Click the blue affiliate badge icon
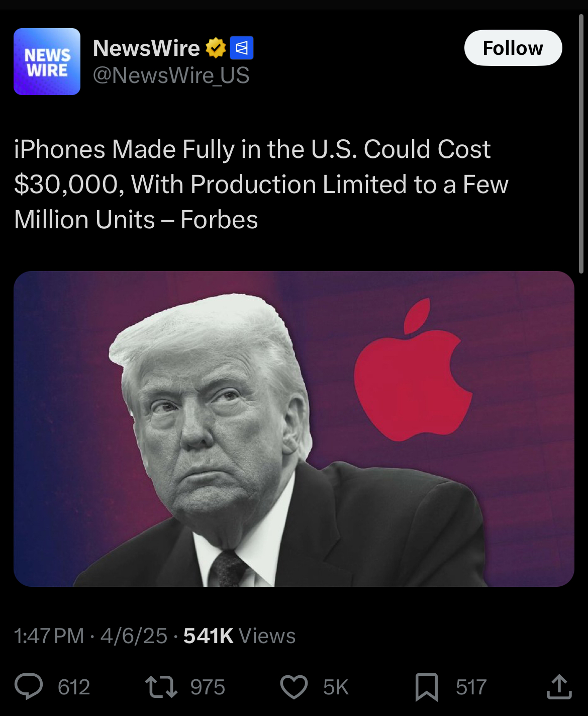 pos(242,48)
